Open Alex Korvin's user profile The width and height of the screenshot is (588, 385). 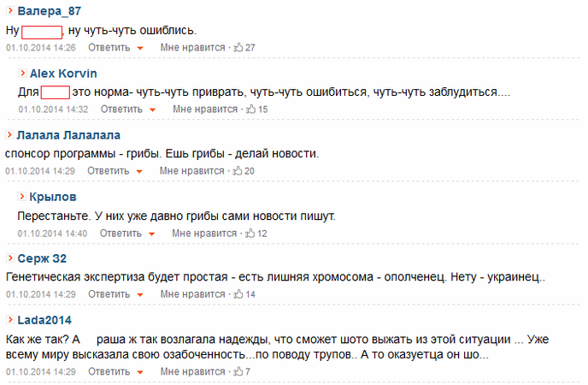(63, 74)
